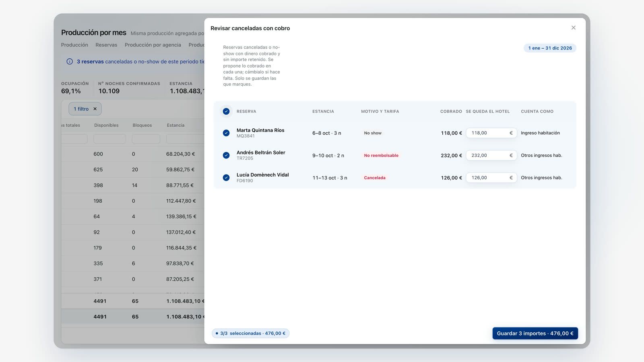Screen dimensions: 644x362
Task: Click the 3/3 seleccionadas summary chip
Action: coord(250,333)
